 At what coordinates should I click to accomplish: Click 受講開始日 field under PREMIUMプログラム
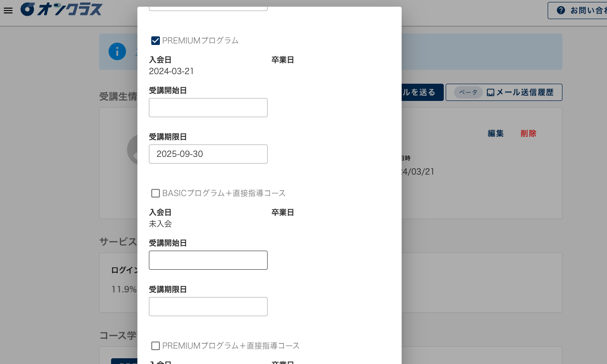pos(208,108)
